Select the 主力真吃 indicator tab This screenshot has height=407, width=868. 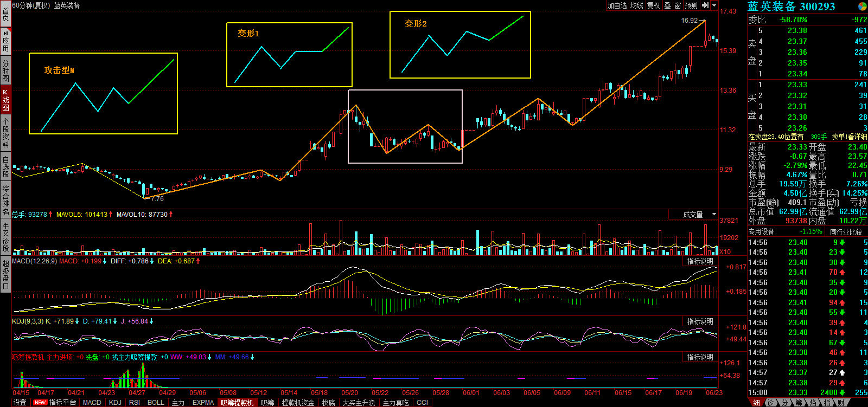coord(395,402)
